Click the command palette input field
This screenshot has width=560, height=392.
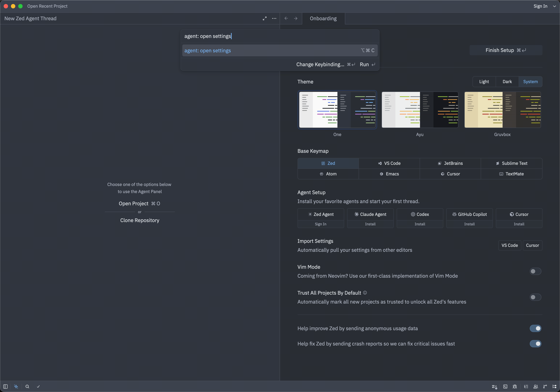280,36
